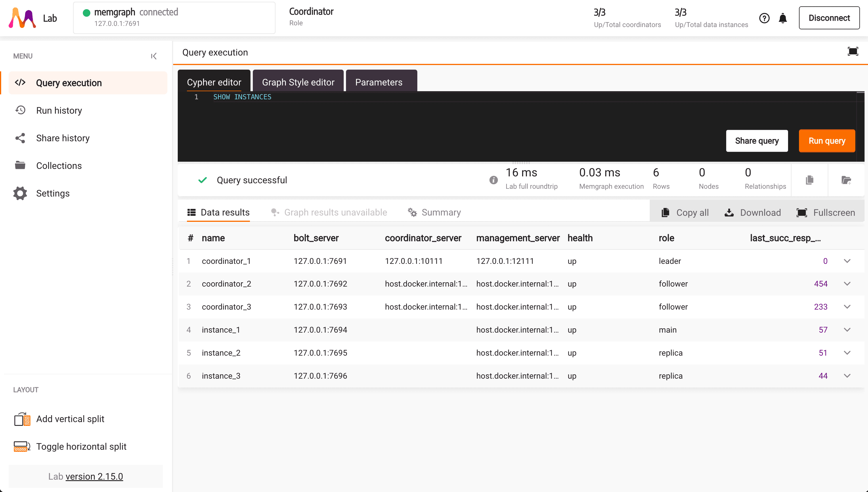Expand coordinator_1 row details
Viewport: 868px width, 492px height.
point(847,261)
